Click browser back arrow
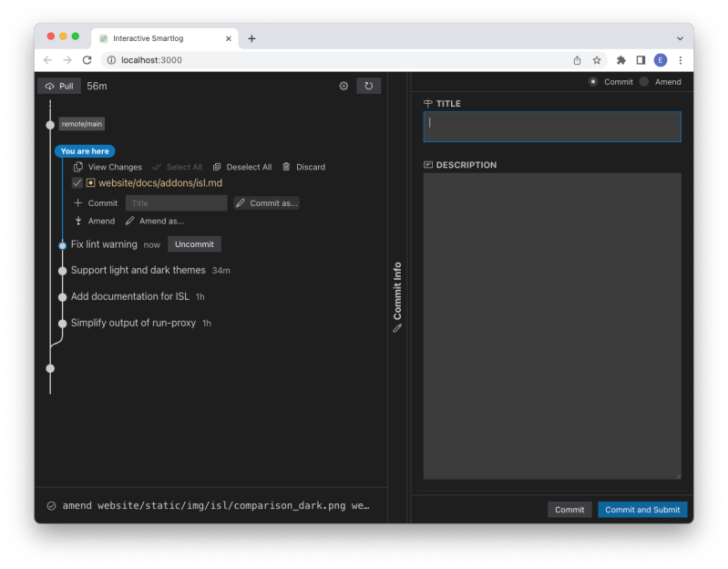728x569 pixels. point(47,60)
